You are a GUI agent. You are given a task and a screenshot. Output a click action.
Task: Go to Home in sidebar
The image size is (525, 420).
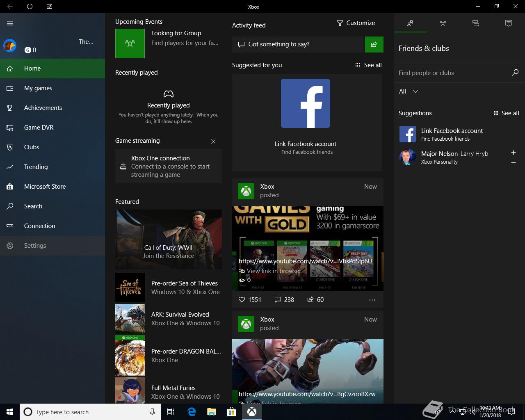[x=52, y=68]
